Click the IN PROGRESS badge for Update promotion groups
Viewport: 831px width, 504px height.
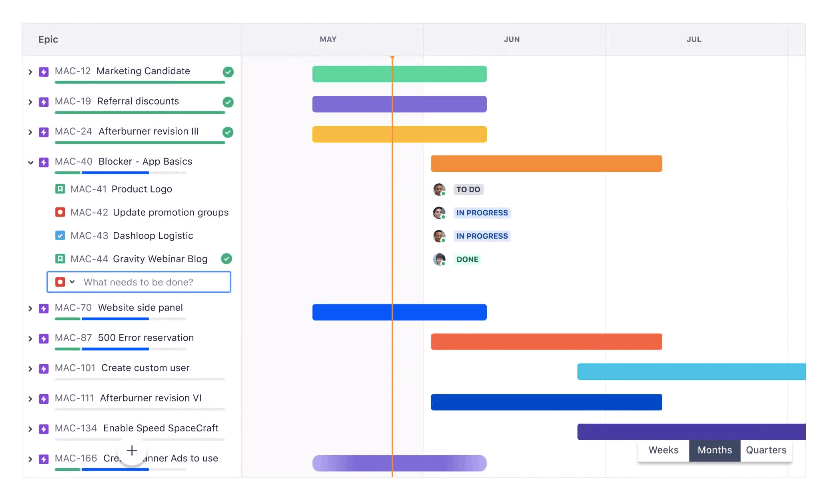[x=482, y=213]
